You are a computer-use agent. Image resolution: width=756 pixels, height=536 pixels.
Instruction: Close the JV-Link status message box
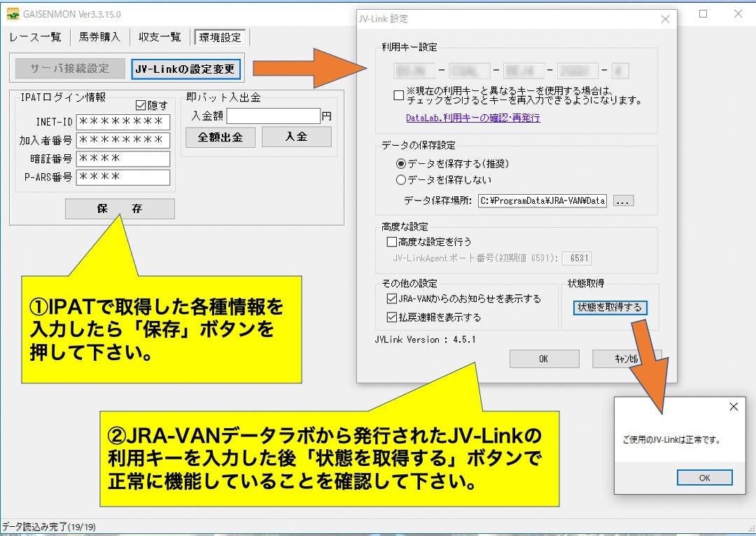(x=734, y=406)
